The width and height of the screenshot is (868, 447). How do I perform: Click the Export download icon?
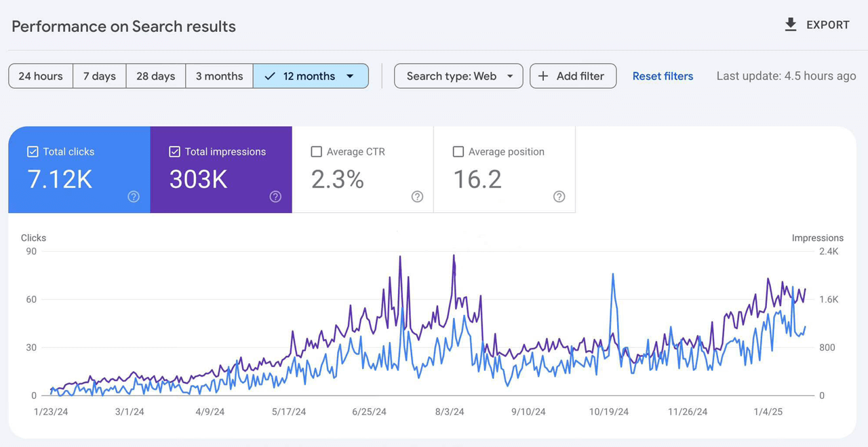[x=791, y=25]
